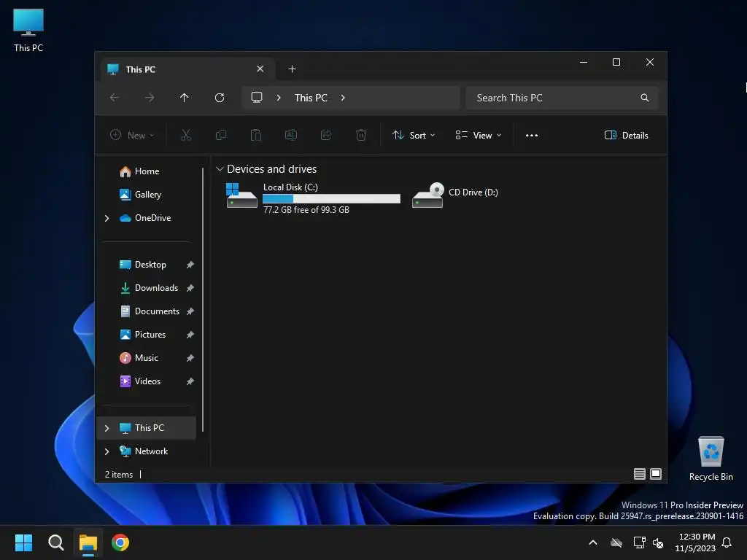Click the Paste clipboard icon
The height and width of the screenshot is (560, 747).
pyautogui.click(x=256, y=135)
